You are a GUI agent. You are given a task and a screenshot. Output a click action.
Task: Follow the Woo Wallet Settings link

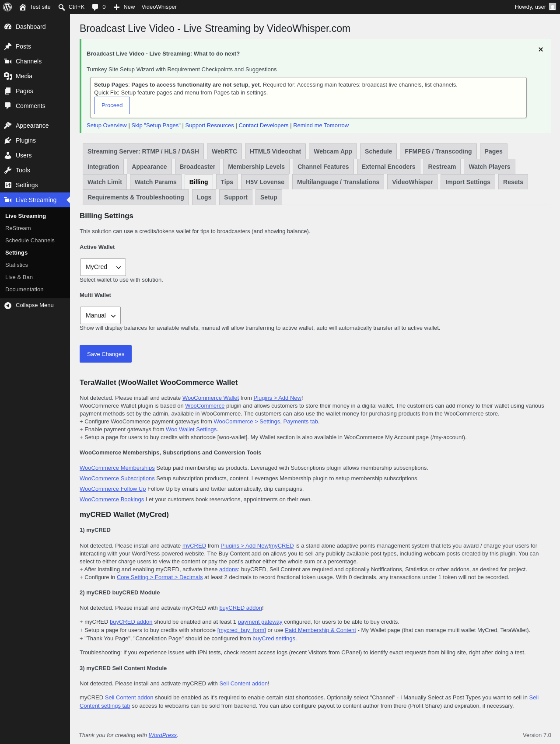click(191, 430)
